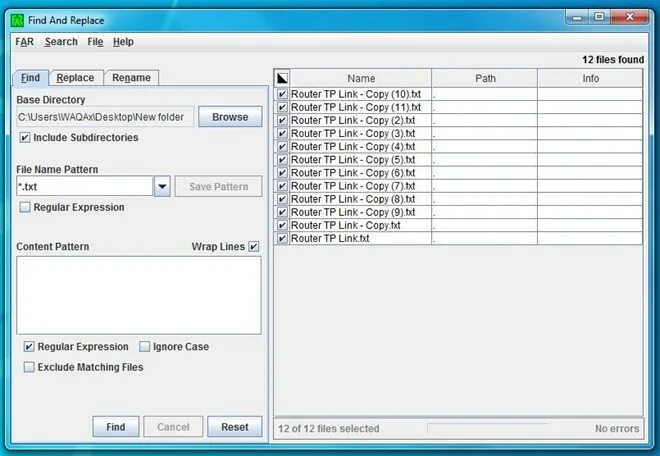
Task: Uncheck Router TP Link - Copy (2).txt
Action: 282,120
